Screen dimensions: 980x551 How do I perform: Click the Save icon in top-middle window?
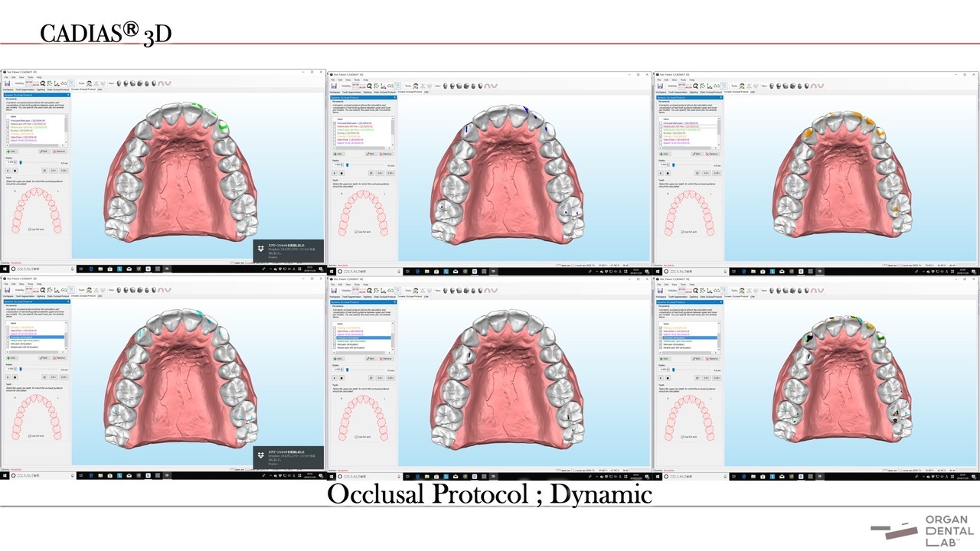tap(334, 86)
